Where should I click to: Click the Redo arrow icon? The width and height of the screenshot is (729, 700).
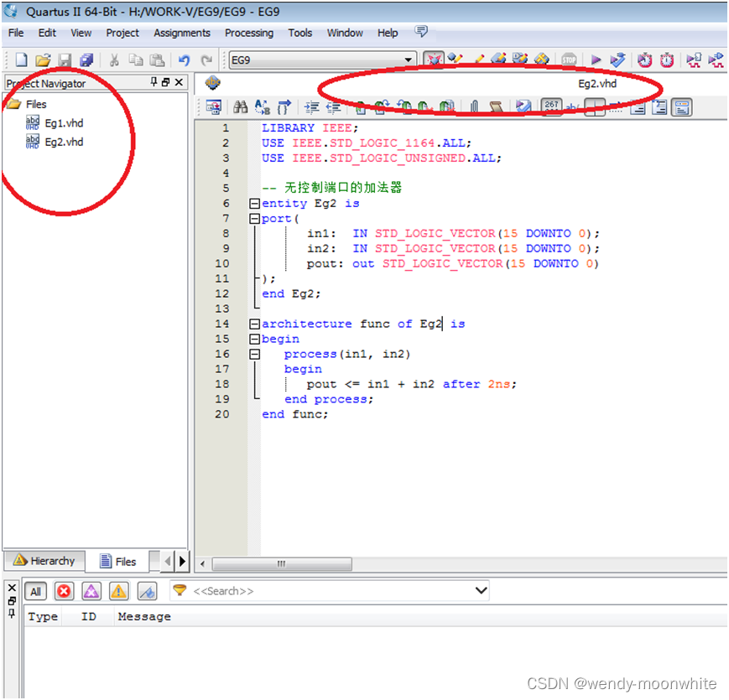click(206, 60)
